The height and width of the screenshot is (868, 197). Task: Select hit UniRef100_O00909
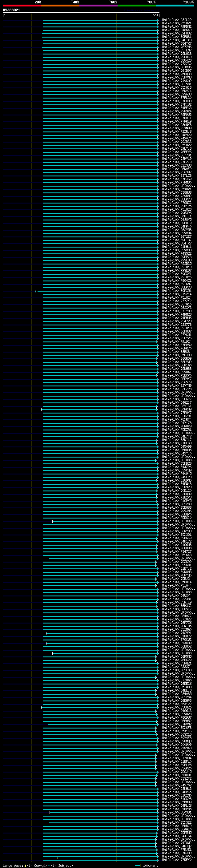(176, 745)
